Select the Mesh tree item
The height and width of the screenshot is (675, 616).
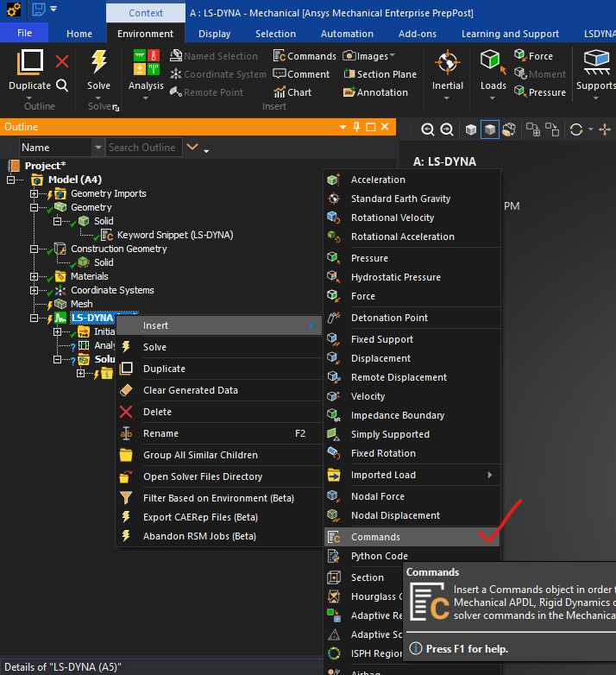[81, 304]
